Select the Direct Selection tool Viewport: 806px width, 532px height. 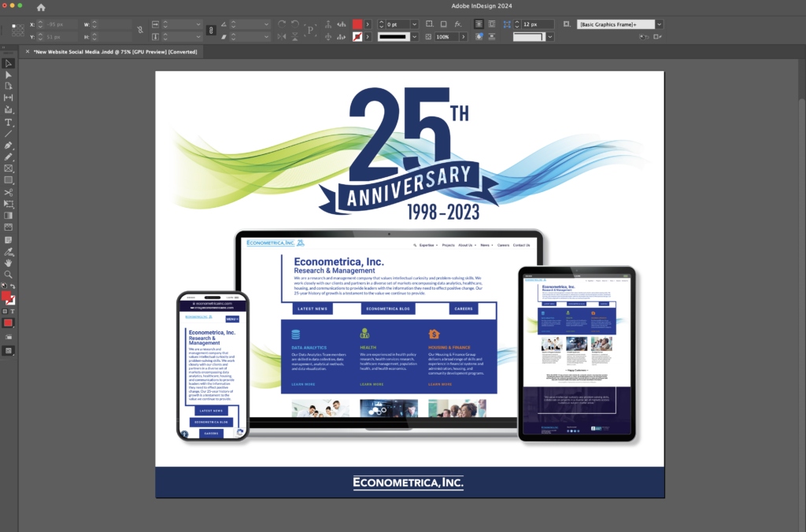[8, 75]
